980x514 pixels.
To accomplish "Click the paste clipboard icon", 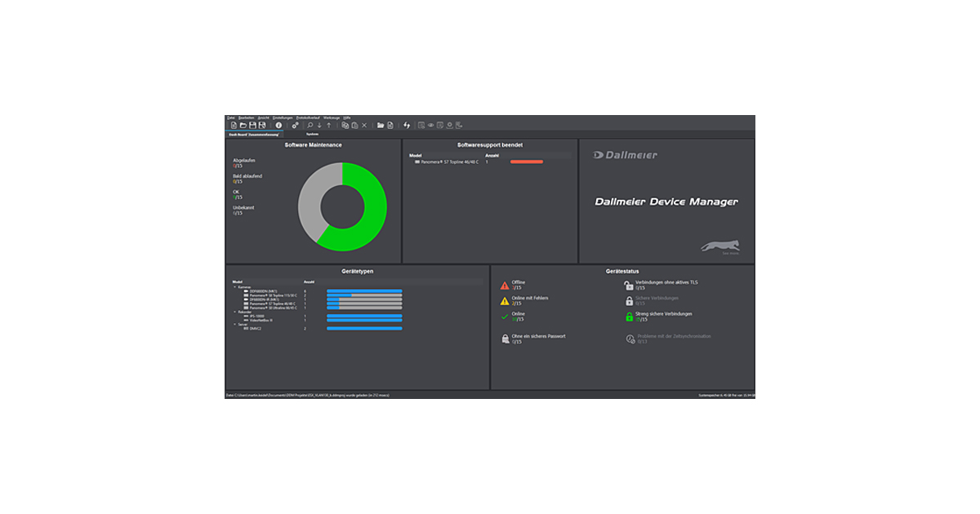I will tap(354, 125).
